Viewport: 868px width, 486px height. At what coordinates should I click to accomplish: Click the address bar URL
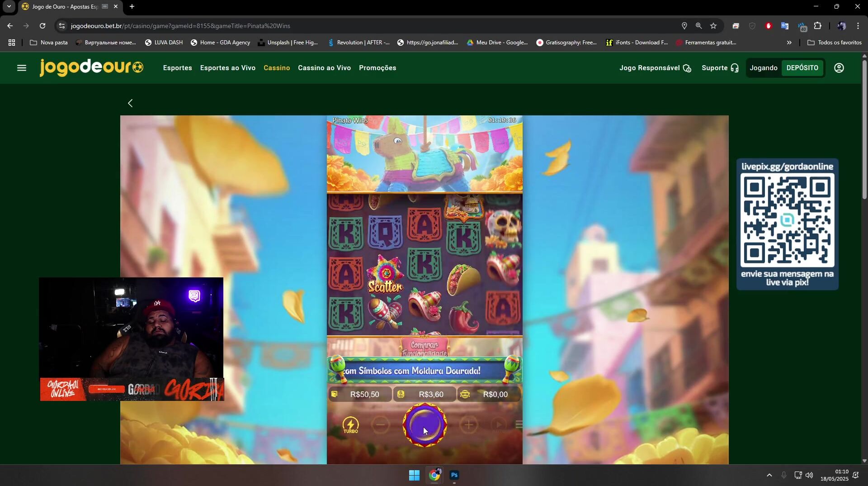[x=180, y=26]
